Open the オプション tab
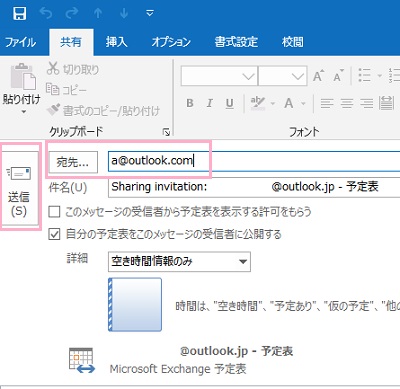Viewport: 400px width, 389px height. click(171, 42)
